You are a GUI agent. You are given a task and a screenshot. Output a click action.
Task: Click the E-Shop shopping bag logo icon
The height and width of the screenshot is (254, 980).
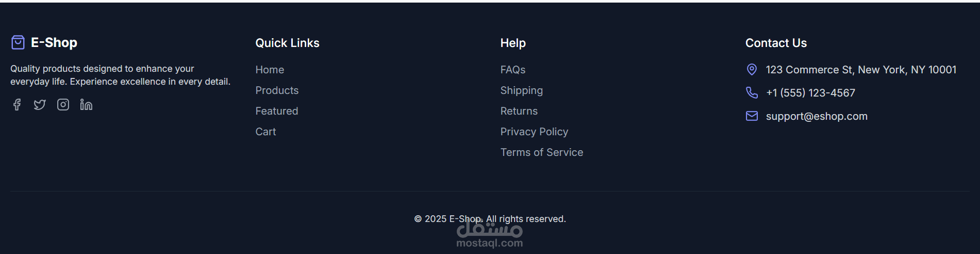tap(18, 42)
